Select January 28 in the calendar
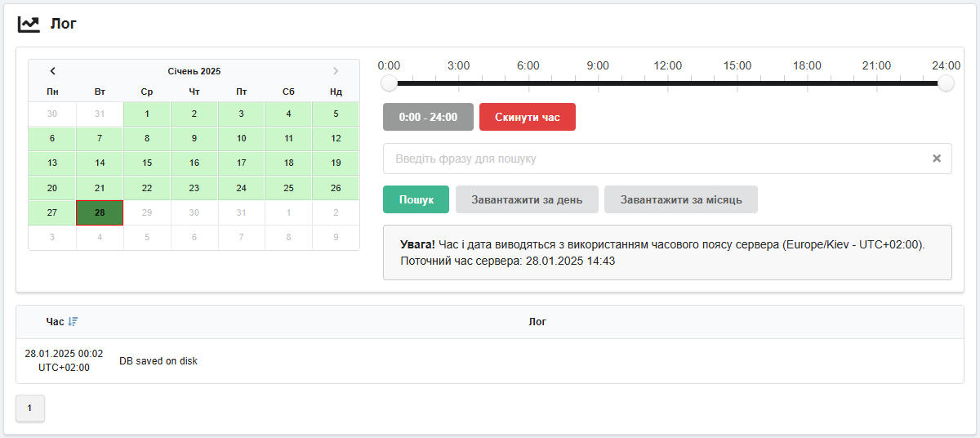The image size is (980, 438). point(100,212)
